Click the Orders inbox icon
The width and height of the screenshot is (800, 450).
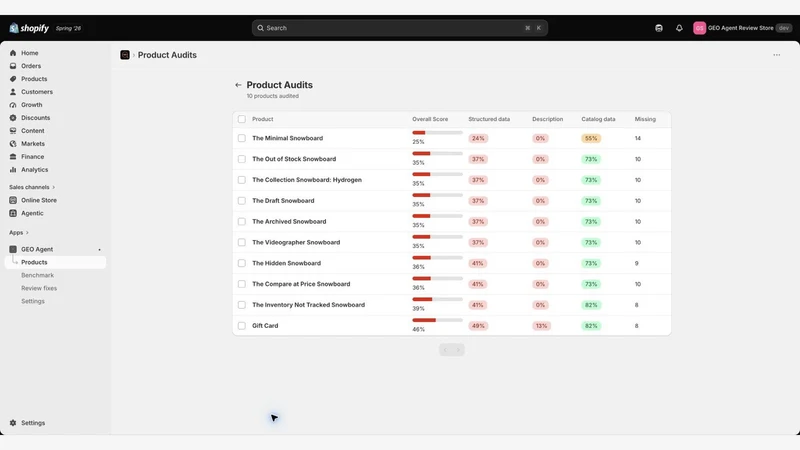click(x=13, y=66)
